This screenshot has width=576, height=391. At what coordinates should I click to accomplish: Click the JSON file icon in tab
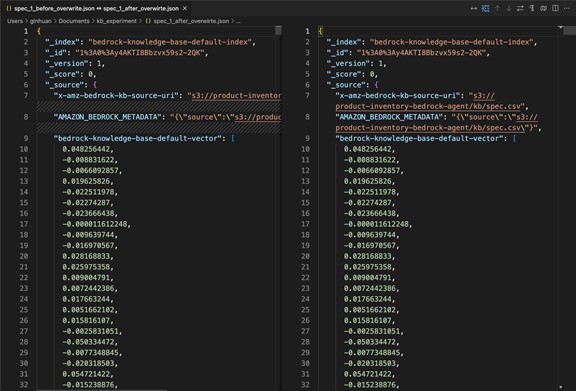tap(9, 8)
